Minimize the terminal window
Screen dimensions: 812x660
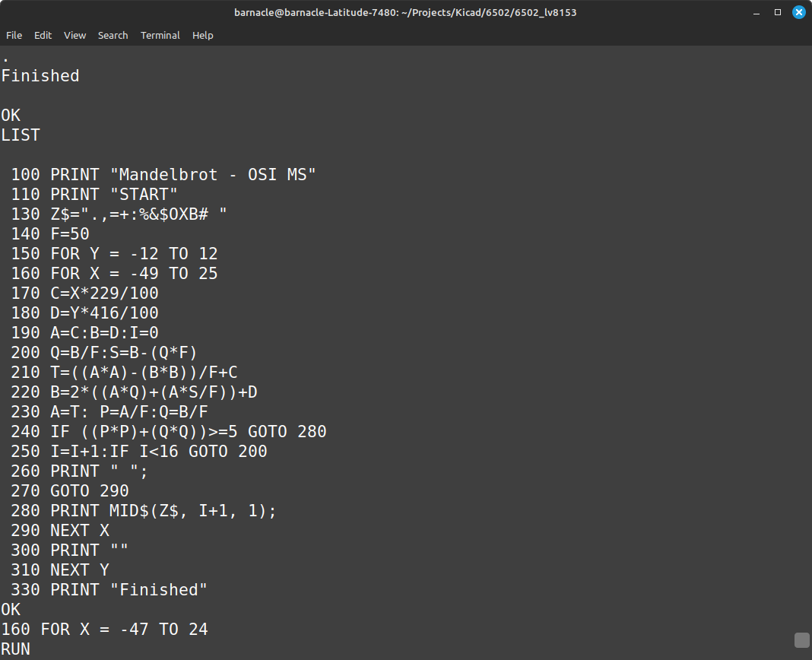pos(756,12)
